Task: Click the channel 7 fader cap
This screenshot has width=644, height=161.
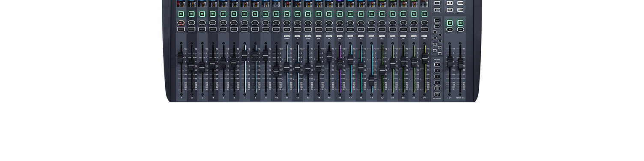Action: pyautogui.click(x=244, y=55)
